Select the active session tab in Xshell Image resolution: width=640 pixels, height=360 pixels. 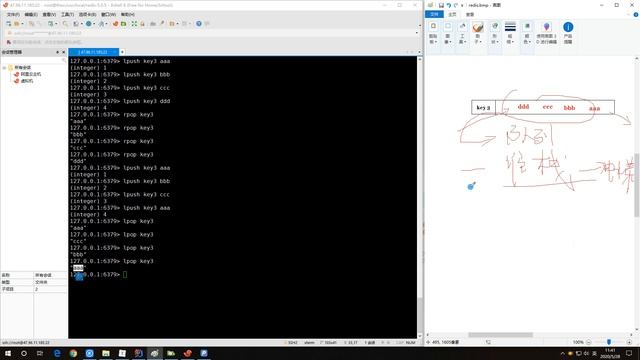tap(93, 52)
